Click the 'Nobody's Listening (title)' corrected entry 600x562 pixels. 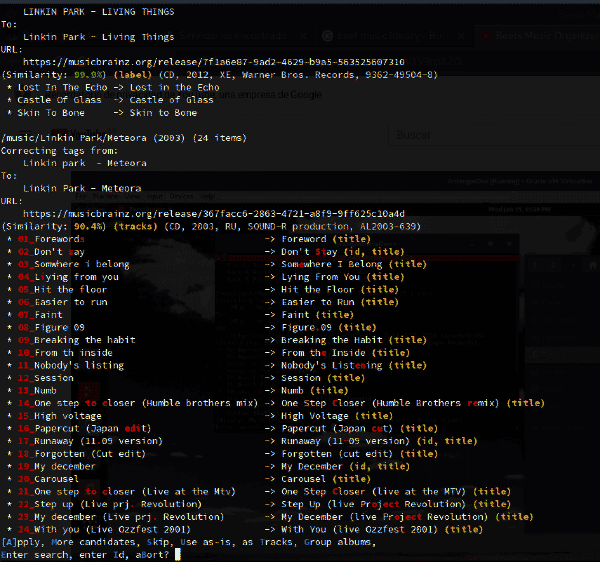click(x=354, y=365)
